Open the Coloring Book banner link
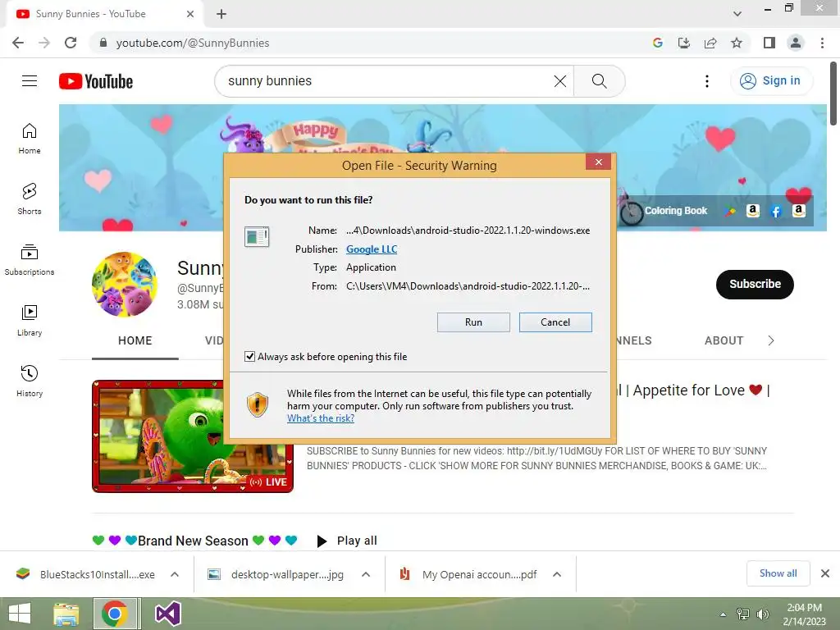 [676, 211]
